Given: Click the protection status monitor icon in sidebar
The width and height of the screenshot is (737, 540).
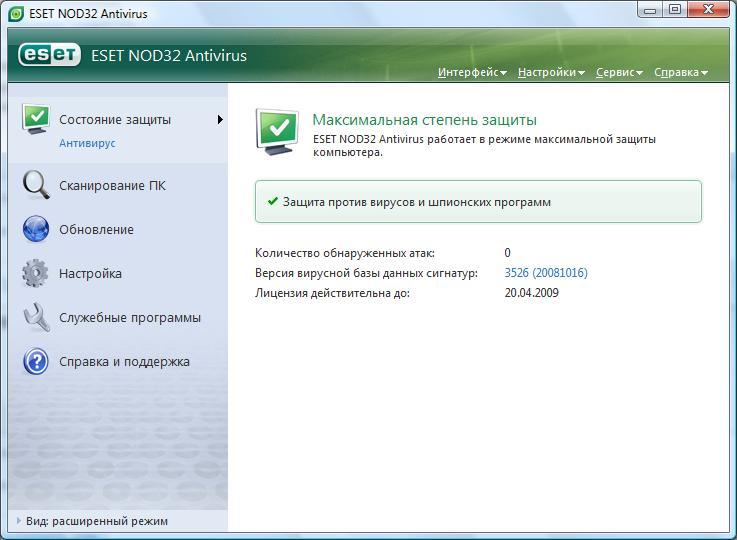Looking at the screenshot, I should point(36,119).
